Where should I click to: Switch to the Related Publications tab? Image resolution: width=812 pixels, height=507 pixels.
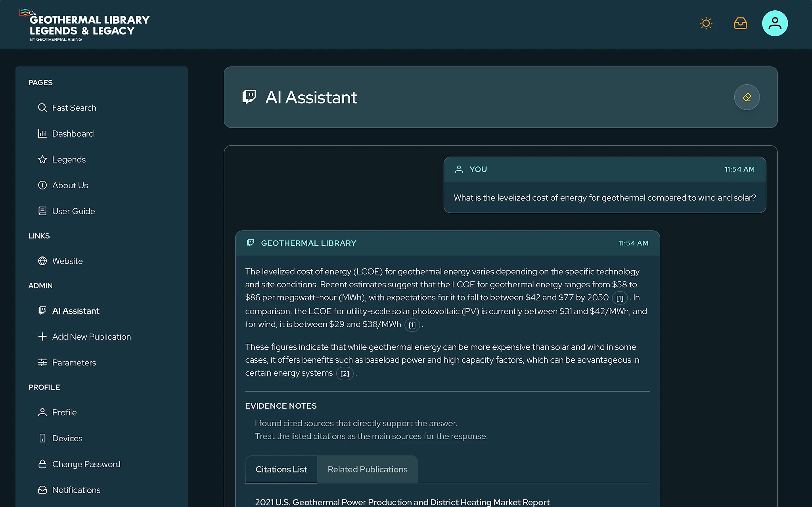point(368,469)
